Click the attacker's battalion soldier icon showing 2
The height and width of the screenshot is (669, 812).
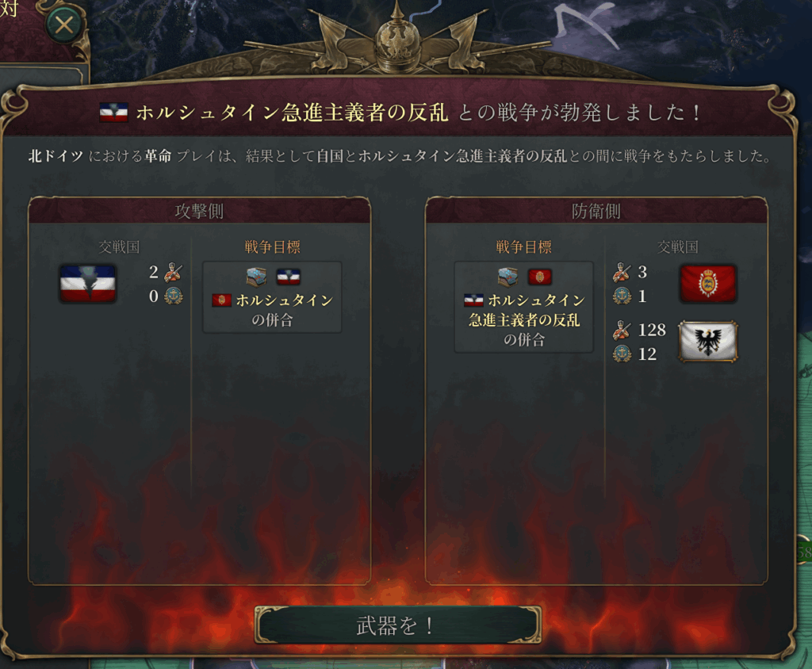[x=174, y=272]
